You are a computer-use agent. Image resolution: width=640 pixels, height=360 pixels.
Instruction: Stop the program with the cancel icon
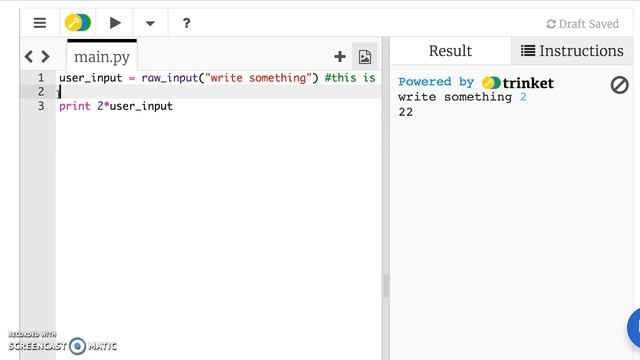[x=619, y=85]
